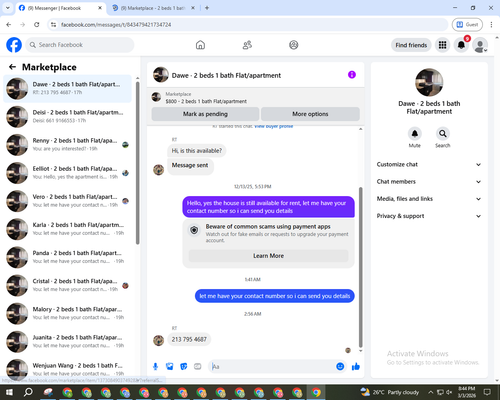The image size is (500, 400).
Task: Open Malory conversation in chat list
Action: point(67,313)
